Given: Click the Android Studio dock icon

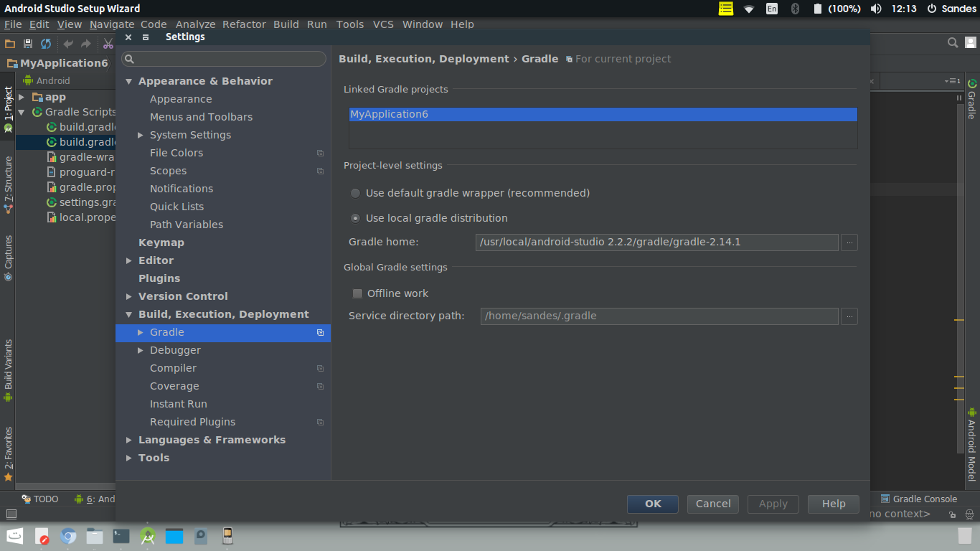Looking at the screenshot, I should pos(148,535).
